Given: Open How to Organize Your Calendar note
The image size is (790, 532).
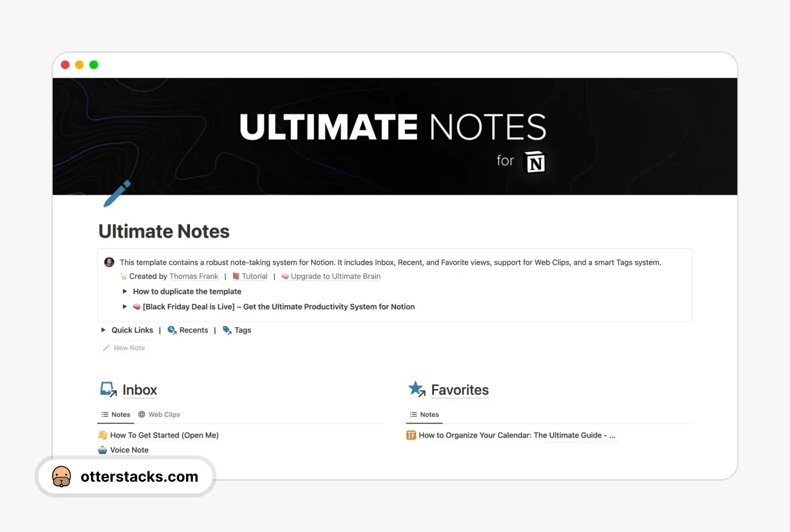Looking at the screenshot, I should (x=517, y=435).
